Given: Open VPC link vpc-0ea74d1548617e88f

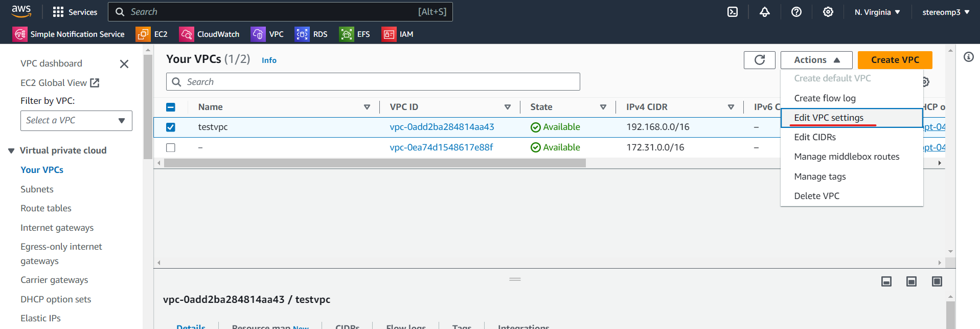Looking at the screenshot, I should click(x=441, y=147).
